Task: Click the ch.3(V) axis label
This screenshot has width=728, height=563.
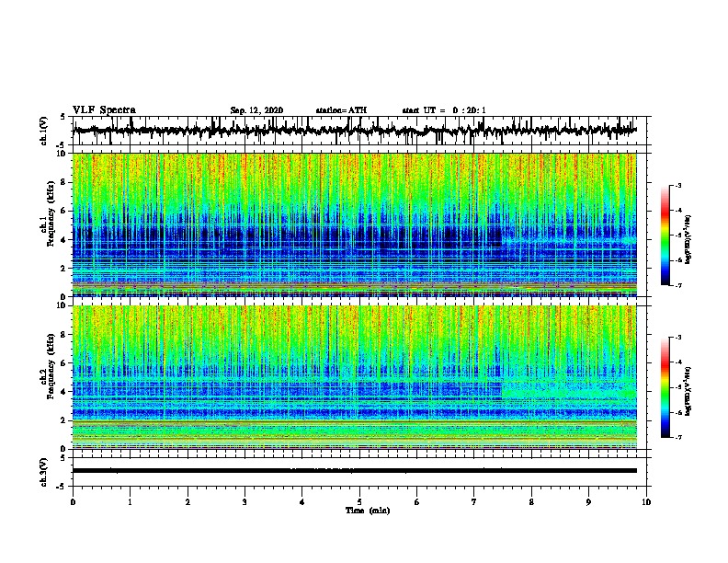Action: [44, 472]
